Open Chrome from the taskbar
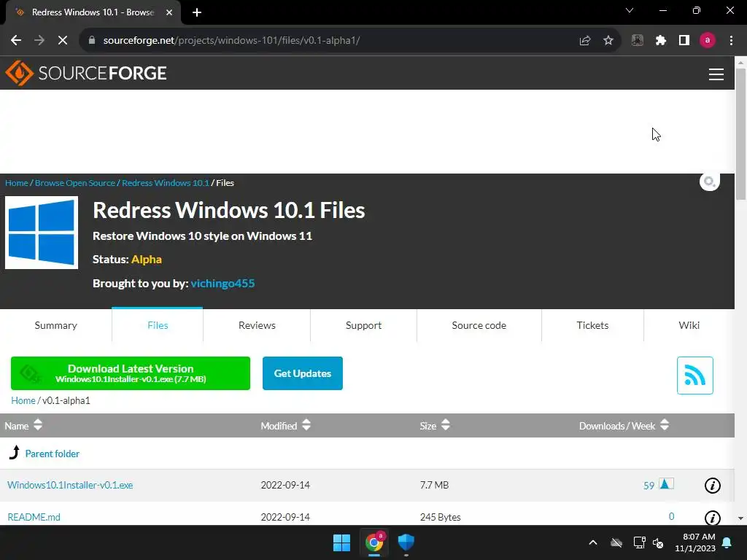This screenshot has width=747, height=560. point(374,542)
